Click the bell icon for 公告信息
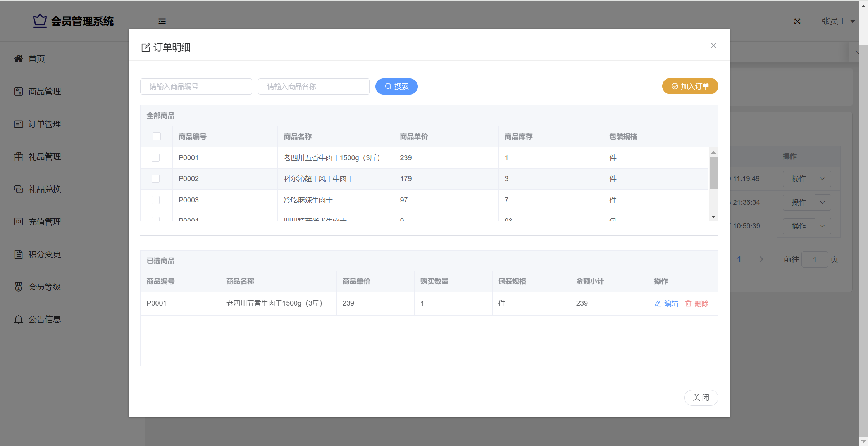The width and height of the screenshot is (868, 446). tap(18, 320)
